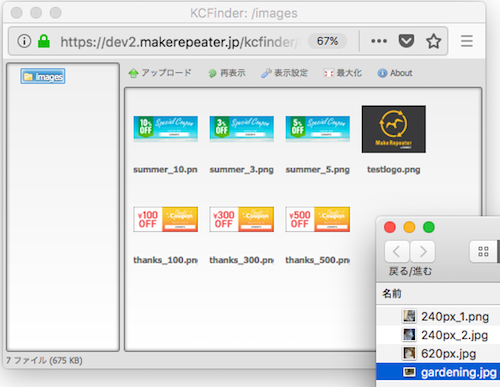Click the アップロード upload toolbar button
Viewport: 500px width, 387px height.
[160, 73]
